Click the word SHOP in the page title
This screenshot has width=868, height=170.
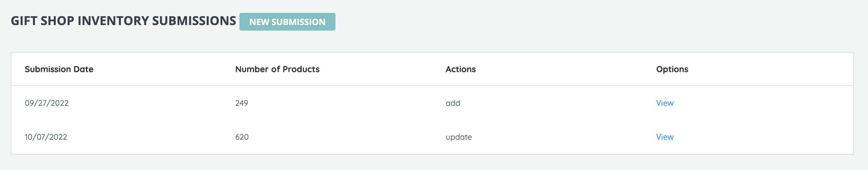(57, 21)
